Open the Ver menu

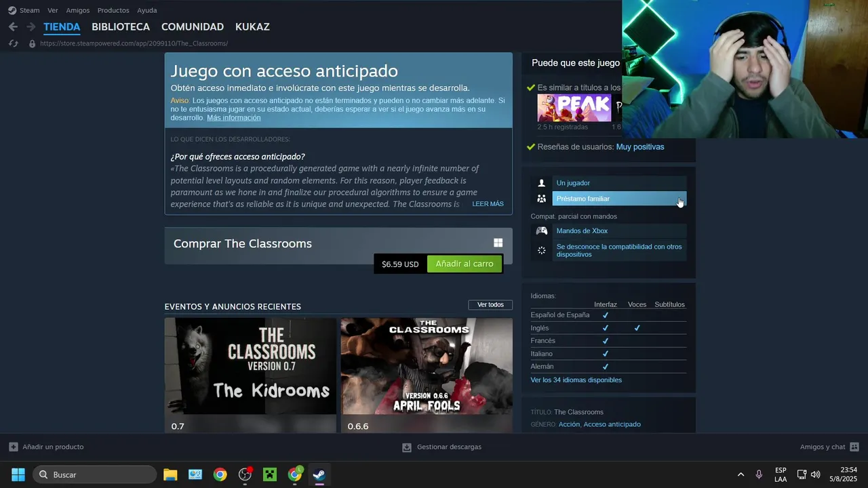[53, 10]
